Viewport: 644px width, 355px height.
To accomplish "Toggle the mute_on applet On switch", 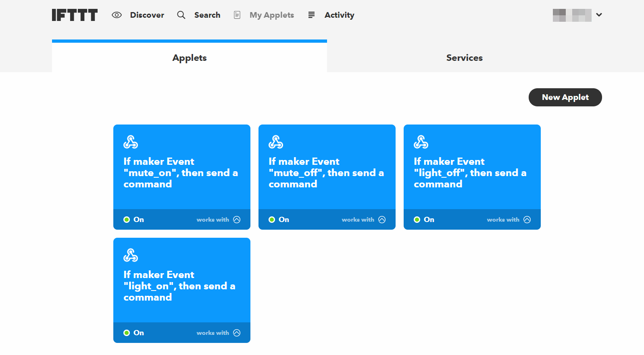I will coord(133,220).
